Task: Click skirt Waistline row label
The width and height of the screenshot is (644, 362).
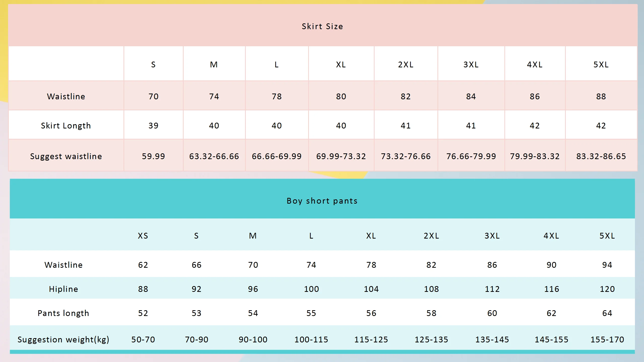Action: click(66, 97)
